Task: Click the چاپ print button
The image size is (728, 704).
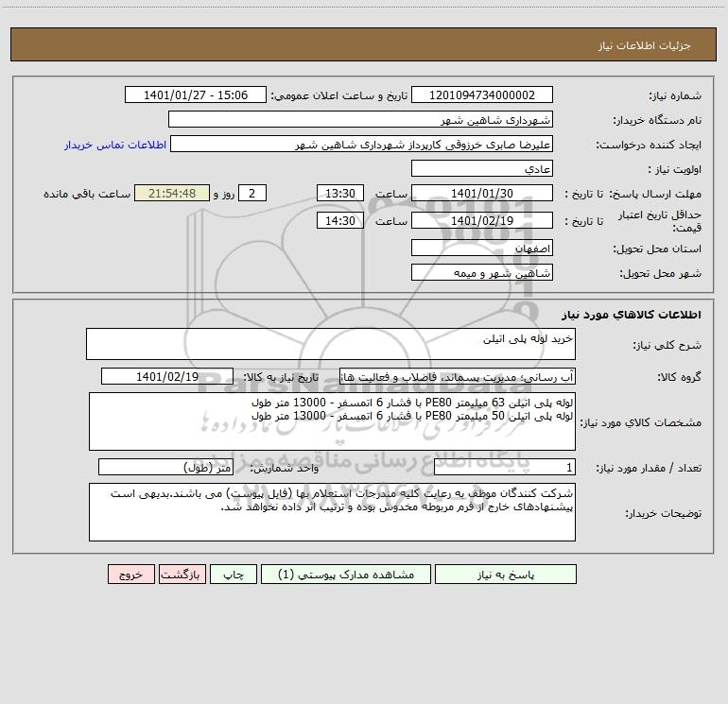Action: pos(234,574)
